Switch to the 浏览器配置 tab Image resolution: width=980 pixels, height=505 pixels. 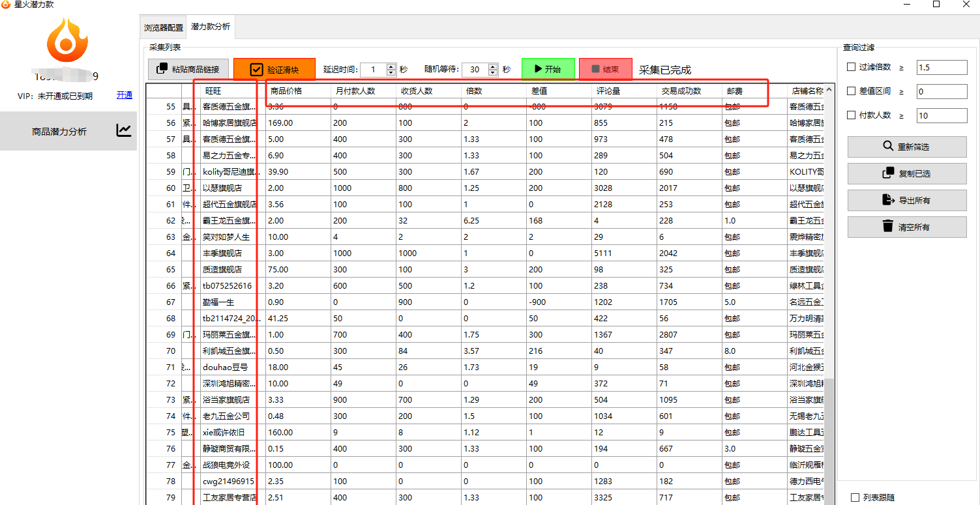164,27
